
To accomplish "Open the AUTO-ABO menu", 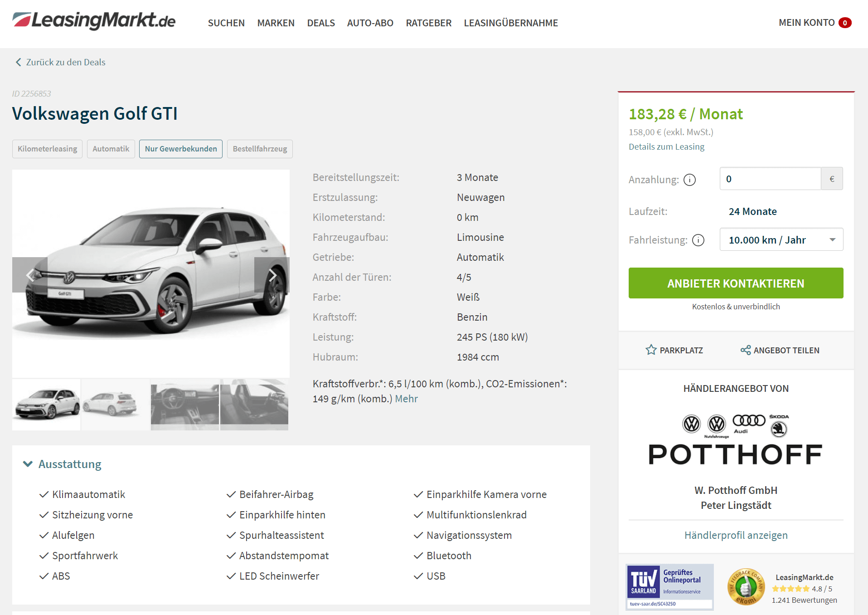I will pos(370,23).
